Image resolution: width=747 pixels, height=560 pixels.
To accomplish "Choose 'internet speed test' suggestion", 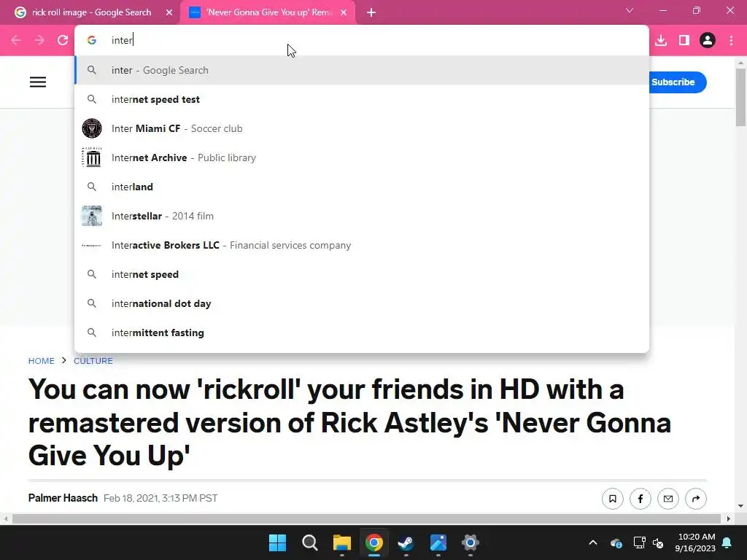I will point(362,99).
